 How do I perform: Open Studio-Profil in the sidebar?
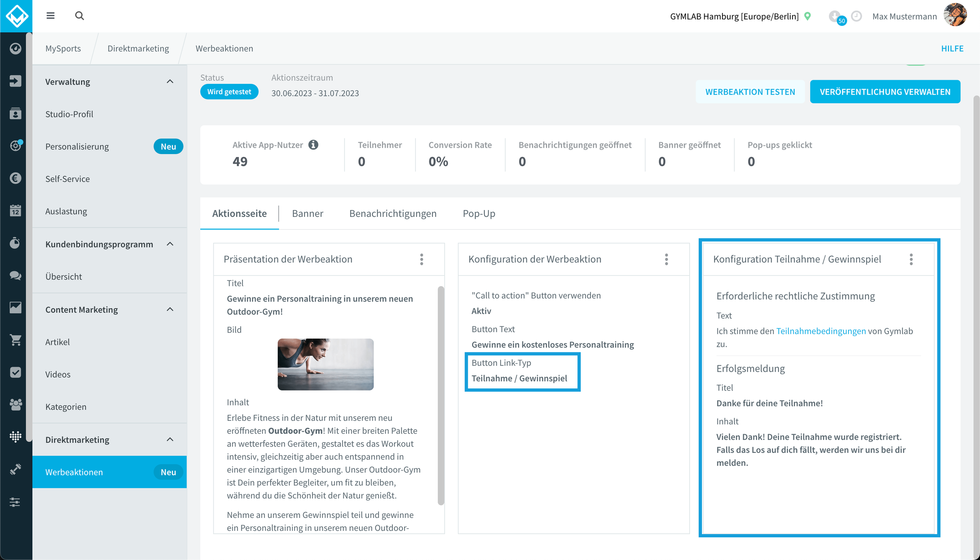(109, 114)
